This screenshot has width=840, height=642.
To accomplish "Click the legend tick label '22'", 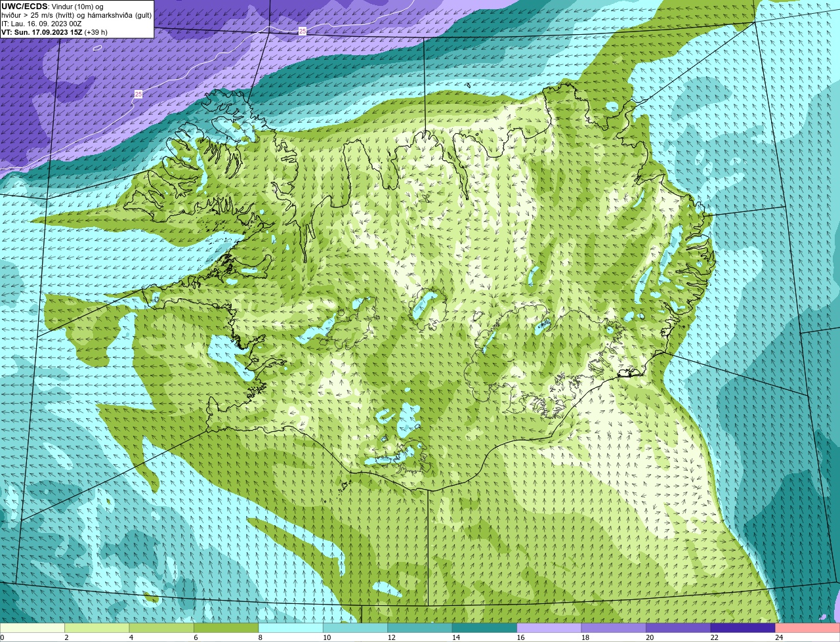I will coord(714,637).
